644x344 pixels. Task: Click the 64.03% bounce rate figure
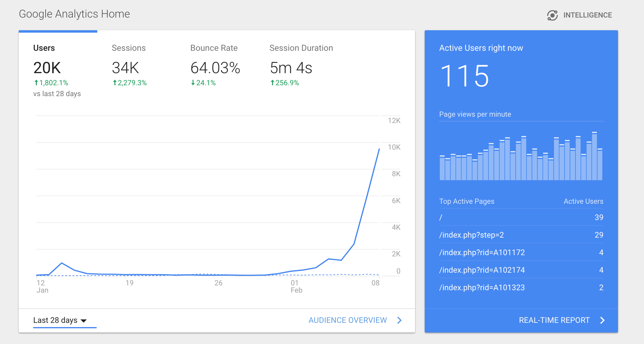pos(215,68)
